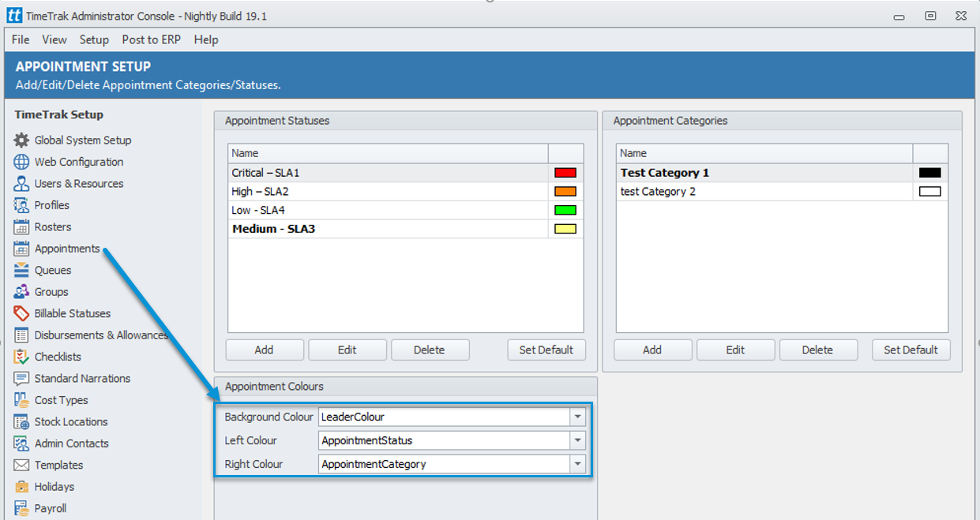Open the File menu
The width and height of the screenshot is (980, 520).
coord(21,39)
